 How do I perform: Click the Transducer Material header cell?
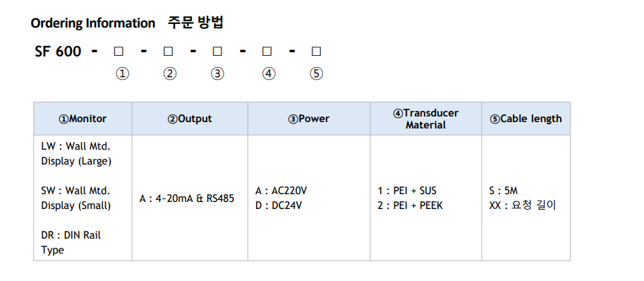[425, 119]
